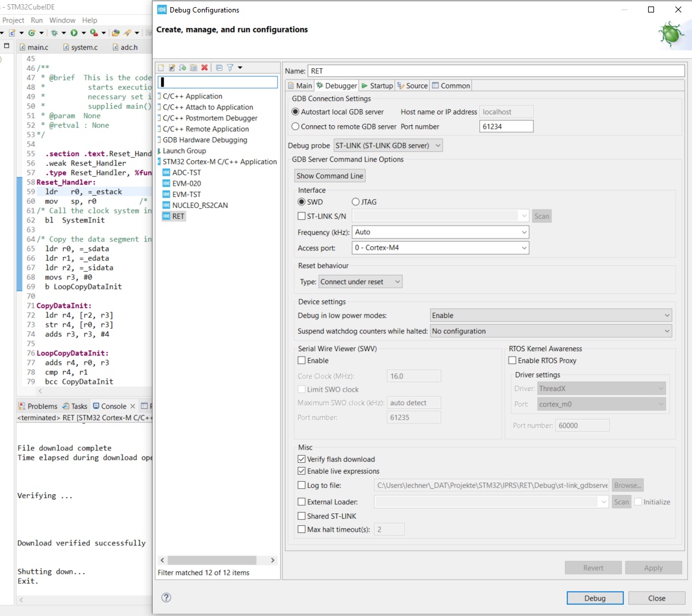Select SWD interface radio button
The width and height of the screenshot is (692, 616).
[x=302, y=202]
